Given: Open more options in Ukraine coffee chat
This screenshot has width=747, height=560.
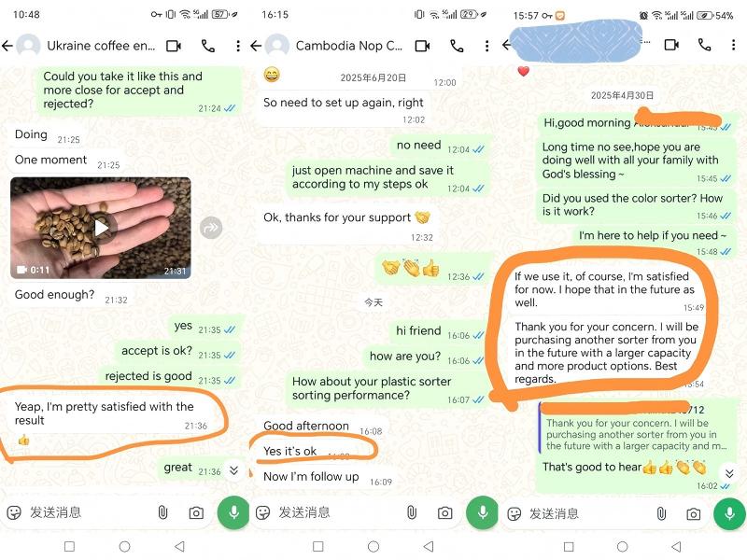Looking at the screenshot, I should [238, 46].
